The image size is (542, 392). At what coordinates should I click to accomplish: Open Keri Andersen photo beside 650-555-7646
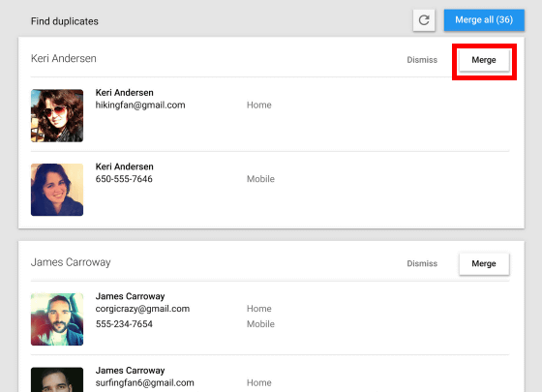click(57, 190)
